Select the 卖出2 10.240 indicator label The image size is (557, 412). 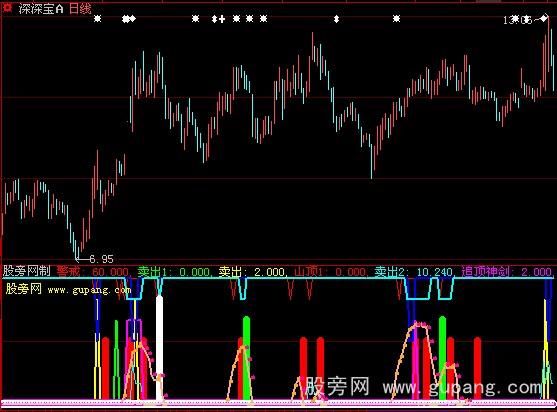[414, 272]
